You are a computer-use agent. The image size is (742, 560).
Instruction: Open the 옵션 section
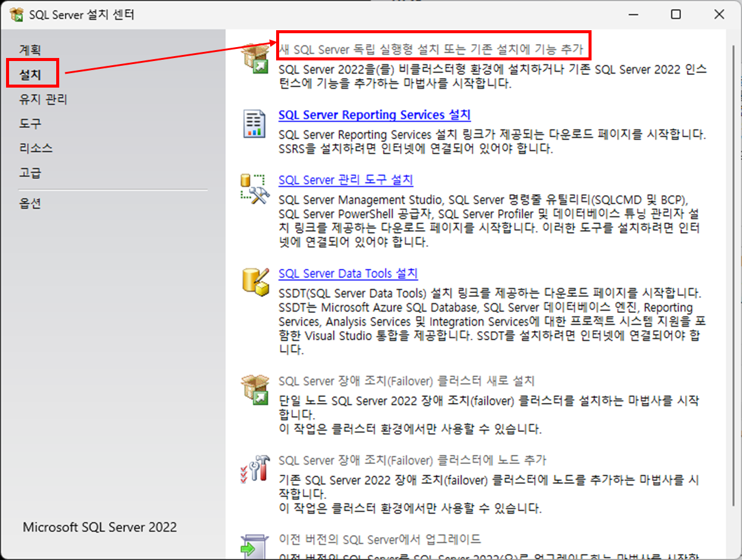pos(30,204)
